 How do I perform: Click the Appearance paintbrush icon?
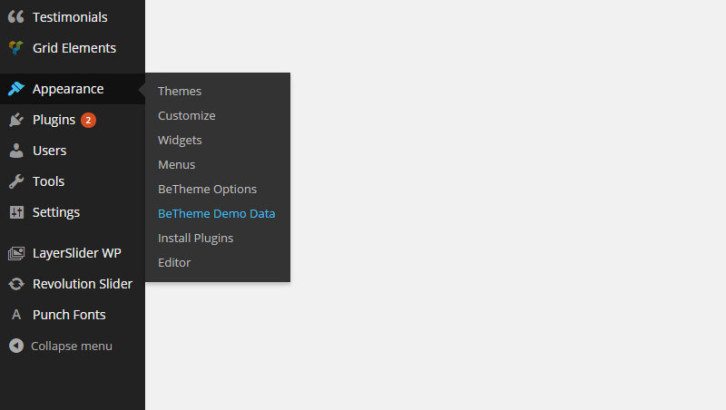[x=16, y=89]
